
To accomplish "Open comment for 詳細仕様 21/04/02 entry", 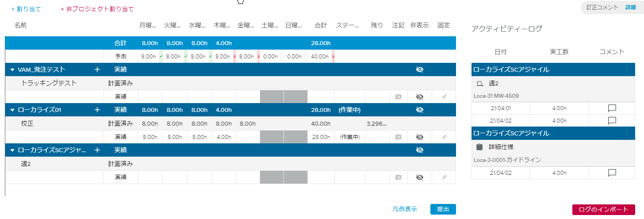I will tap(612, 173).
